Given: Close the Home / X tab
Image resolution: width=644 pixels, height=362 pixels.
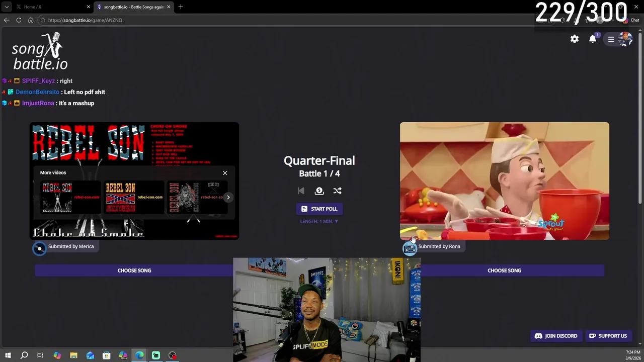Looking at the screenshot, I should point(89,7).
